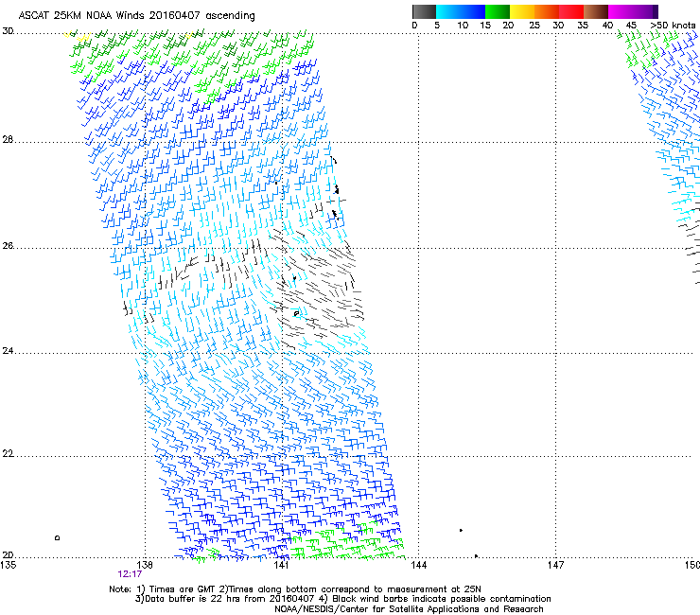Click the latitude axis label "26"

8,246
